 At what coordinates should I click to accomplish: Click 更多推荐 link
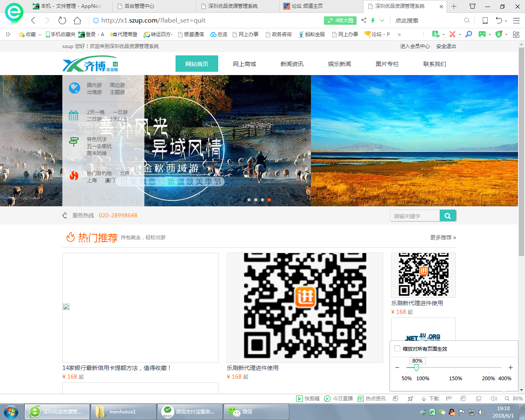pyautogui.click(x=443, y=237)
